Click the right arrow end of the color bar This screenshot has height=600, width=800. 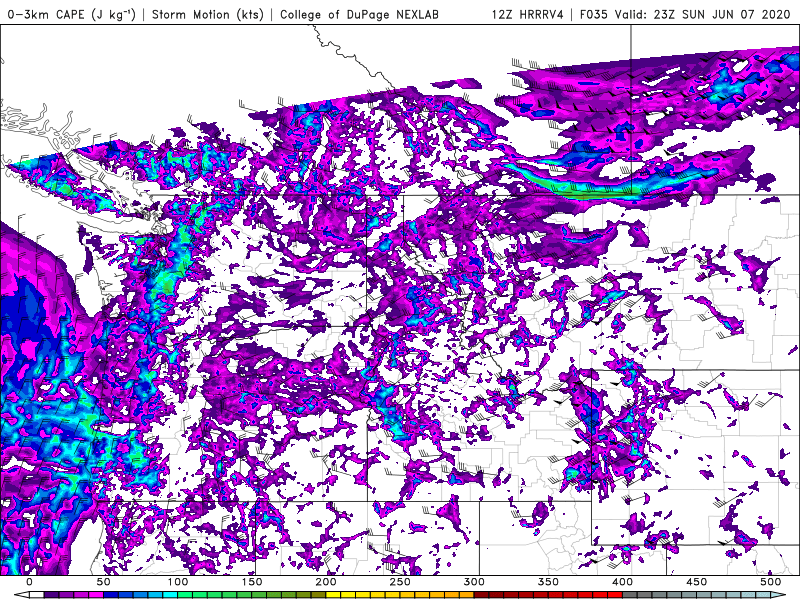779,595
